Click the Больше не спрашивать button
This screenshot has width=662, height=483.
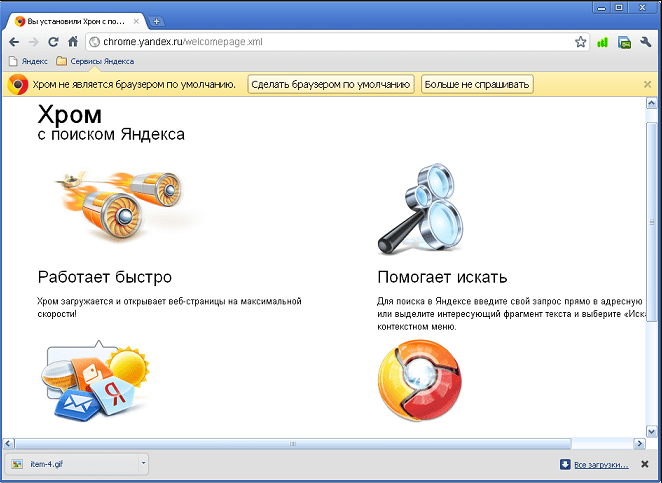click(x=477, y=84)
